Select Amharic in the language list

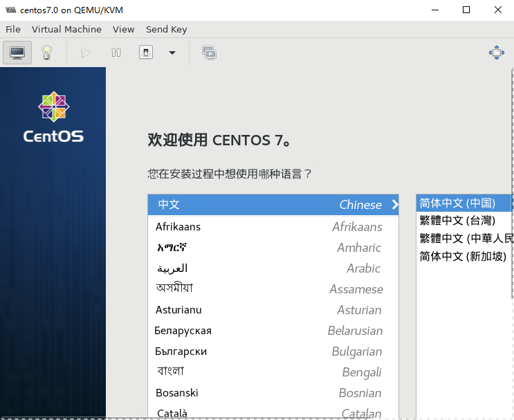click(x=273, y=248)
